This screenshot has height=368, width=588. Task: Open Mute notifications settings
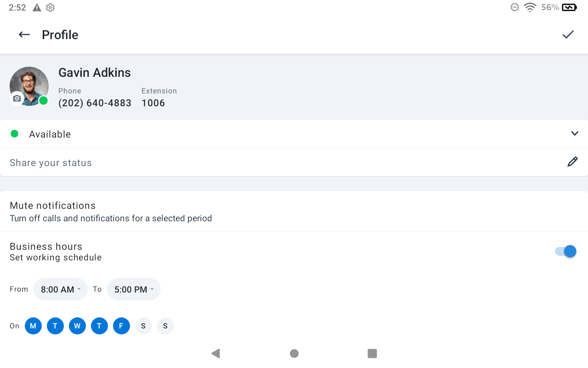tap(110, 212)
